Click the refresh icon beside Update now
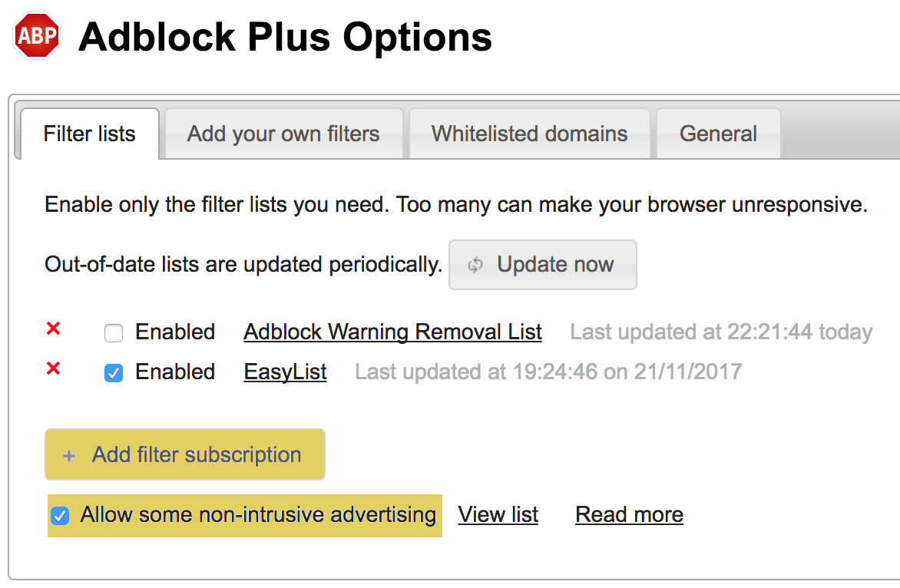This screenshot has width=900, height=588. [475, 265]
